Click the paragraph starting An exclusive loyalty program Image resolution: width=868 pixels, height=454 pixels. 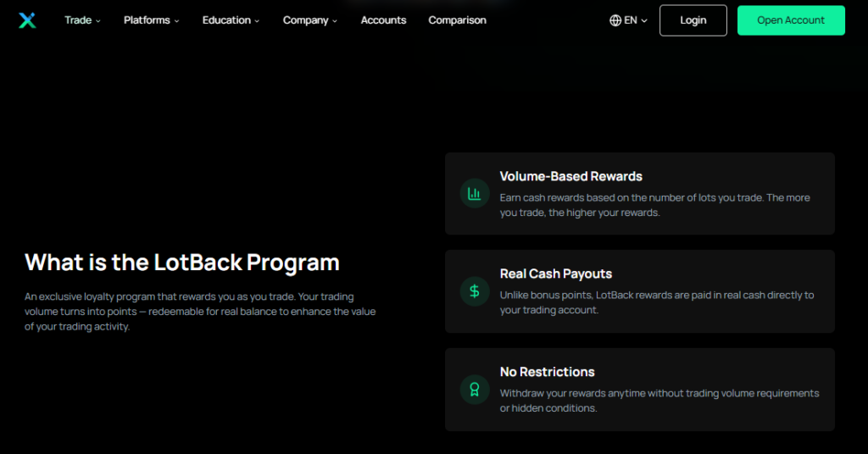[200, 312]
